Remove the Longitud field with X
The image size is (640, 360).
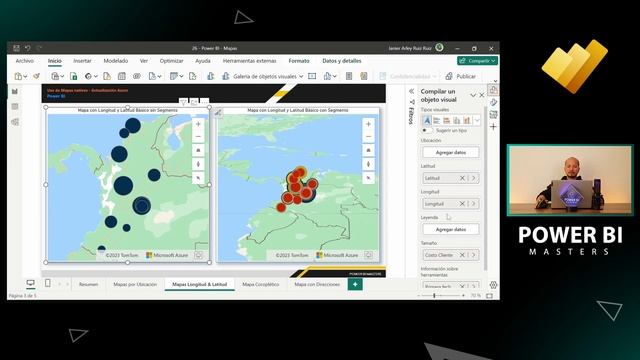tap(462, 204)
